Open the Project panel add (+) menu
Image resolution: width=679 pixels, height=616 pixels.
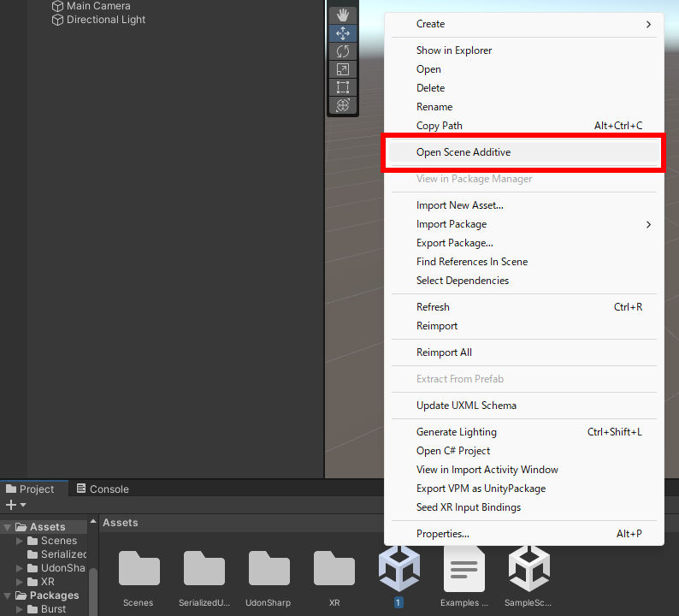(x=15, y=505)
